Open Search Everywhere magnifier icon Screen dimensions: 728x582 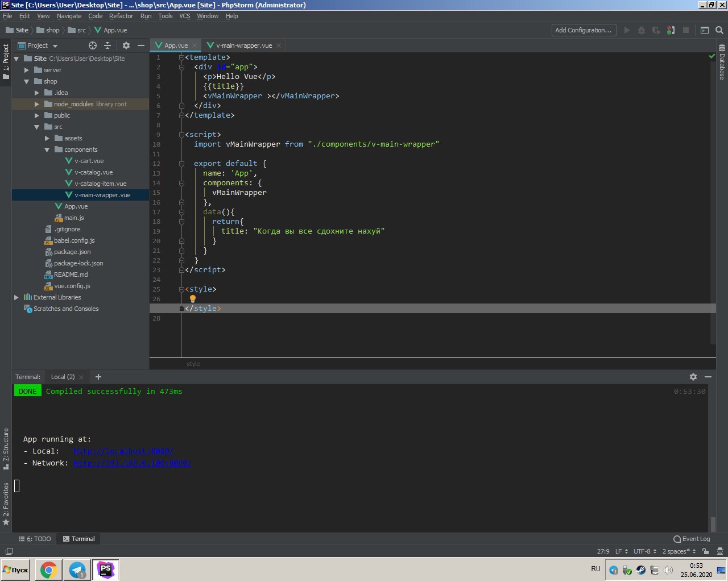coord(719,30)
